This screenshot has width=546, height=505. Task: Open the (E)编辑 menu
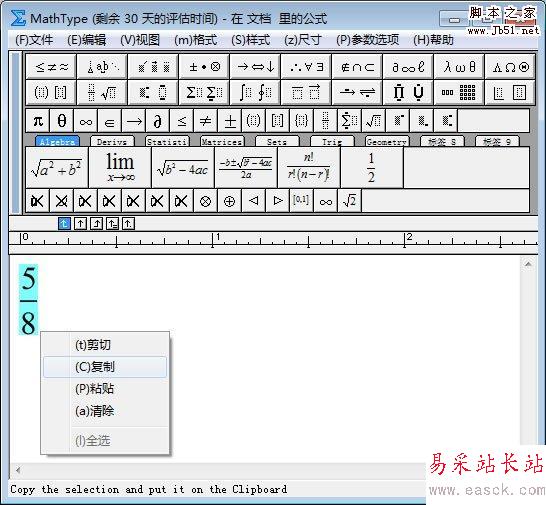tap(87, 40)
